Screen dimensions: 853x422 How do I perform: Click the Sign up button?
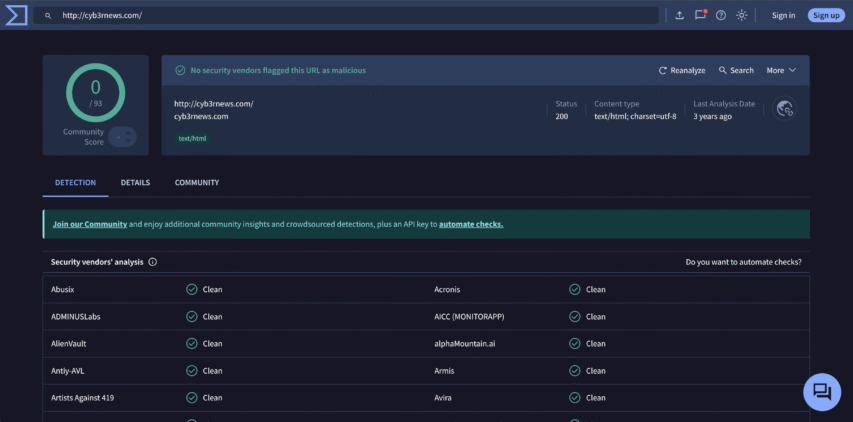tap(826, 15)
